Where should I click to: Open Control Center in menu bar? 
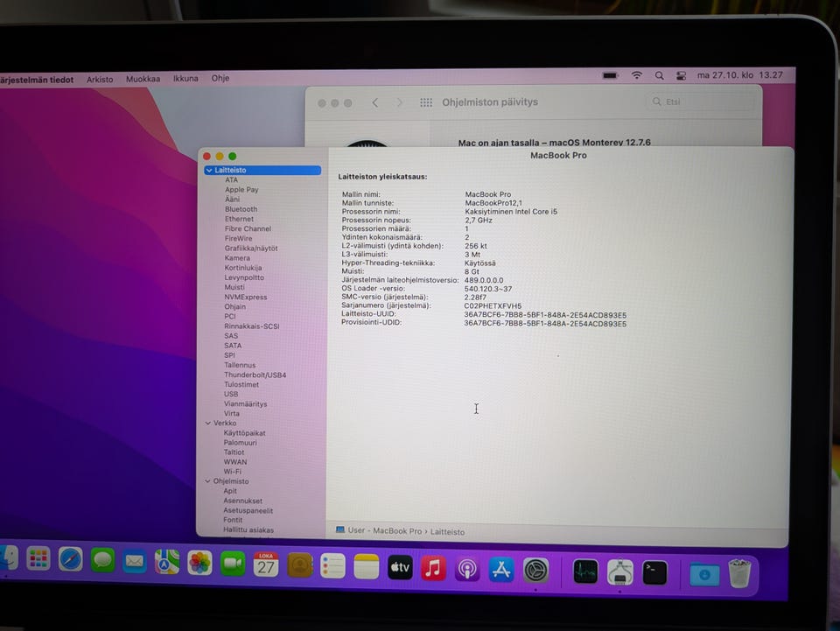(x=681, y=75)
